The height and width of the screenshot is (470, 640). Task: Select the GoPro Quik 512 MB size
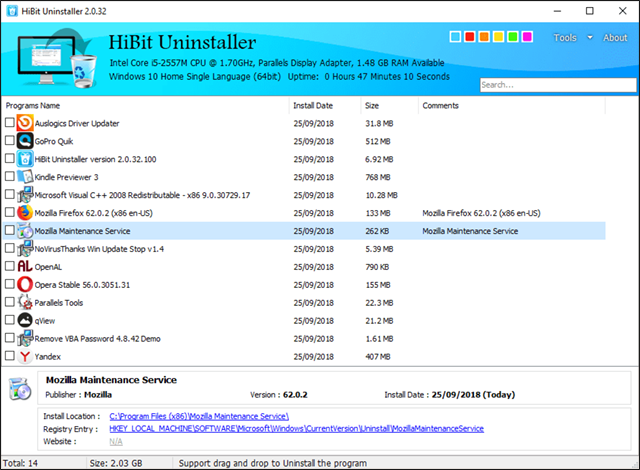(378, 141)
